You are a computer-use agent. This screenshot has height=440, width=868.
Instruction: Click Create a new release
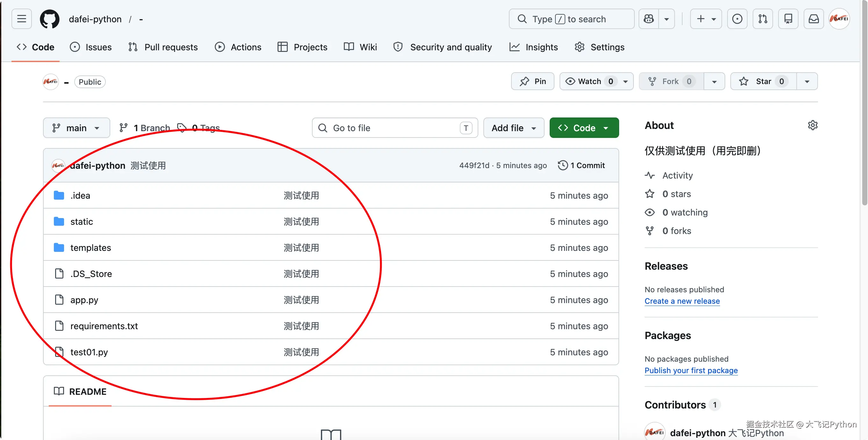[682, 301]
